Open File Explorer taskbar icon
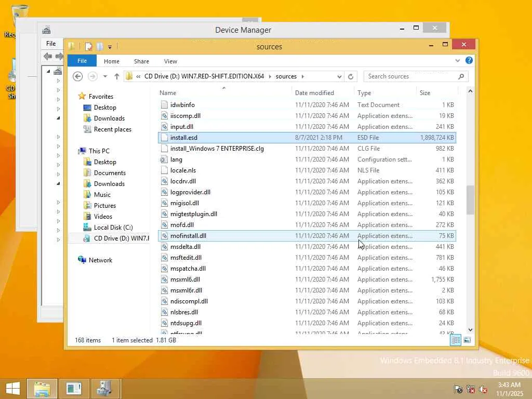The image size is (532, 399). (42, 389)
